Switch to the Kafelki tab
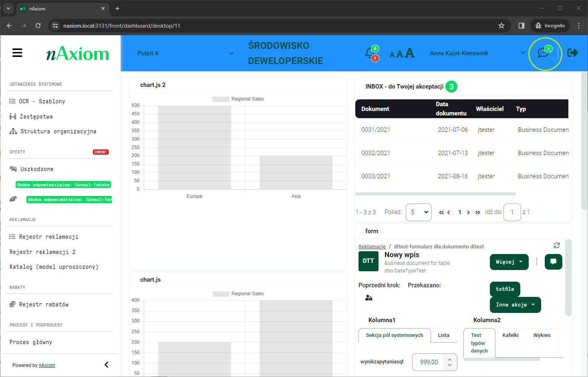588x377 pixels. tap(510, 335)
